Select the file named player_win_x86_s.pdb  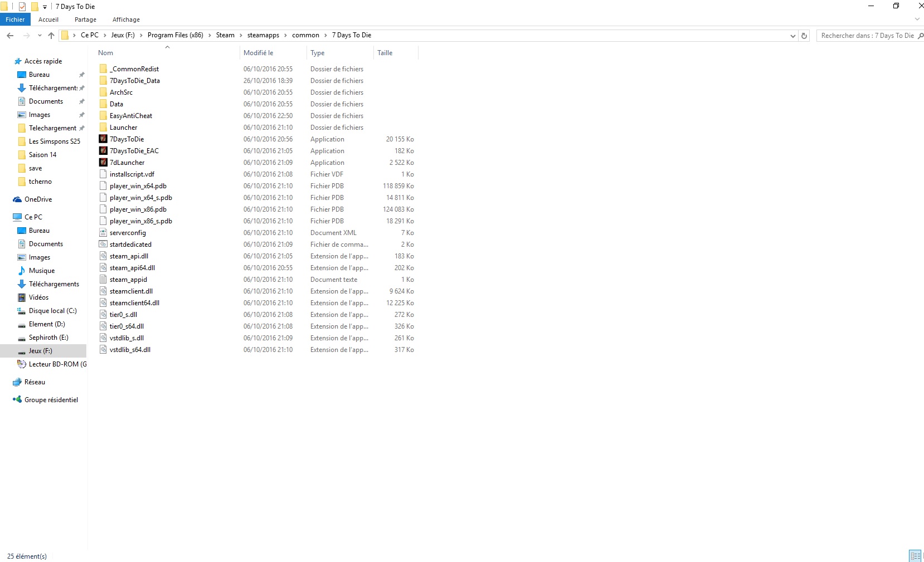(141, 221)
